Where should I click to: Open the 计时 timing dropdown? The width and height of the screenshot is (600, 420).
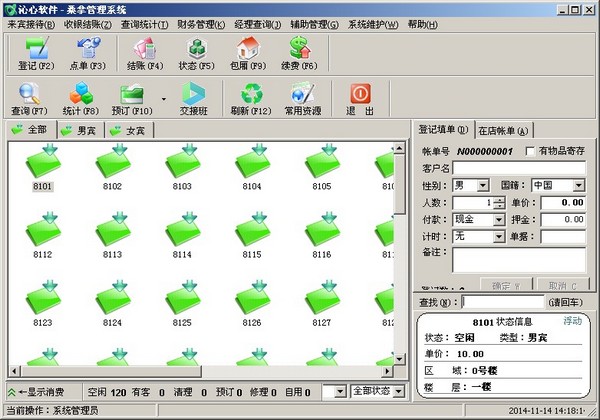[499, 237]
